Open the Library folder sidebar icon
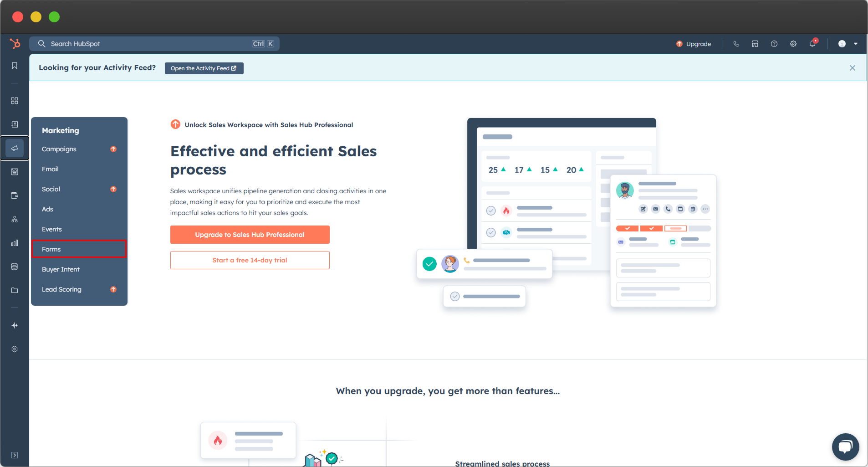 [15, 290]
